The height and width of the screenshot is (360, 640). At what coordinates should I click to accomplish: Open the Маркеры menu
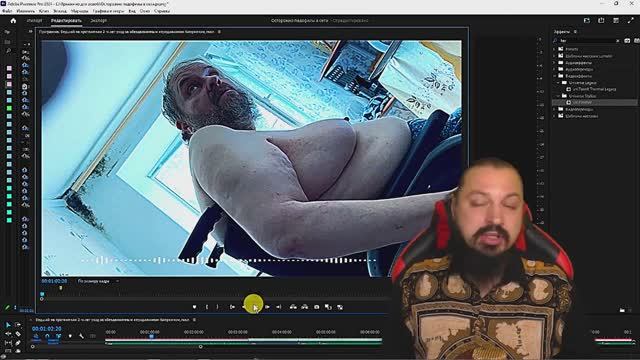[80, 11]
